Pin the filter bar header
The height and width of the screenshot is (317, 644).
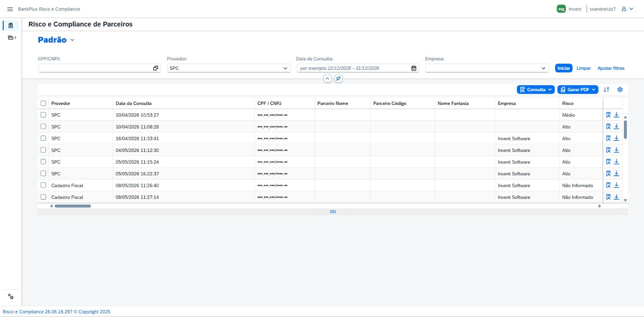tap(338, 78)
